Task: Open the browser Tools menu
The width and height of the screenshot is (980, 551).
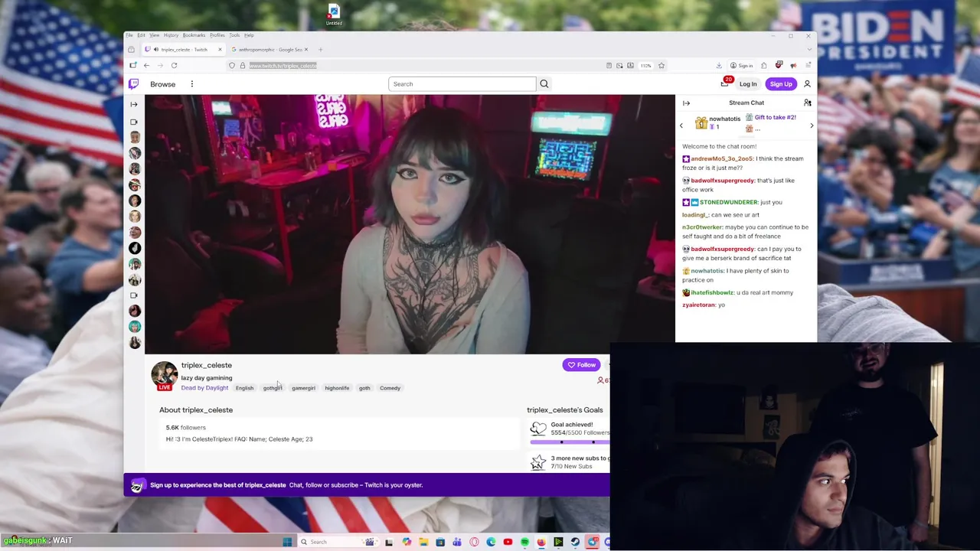Action: tap(234, 35)
